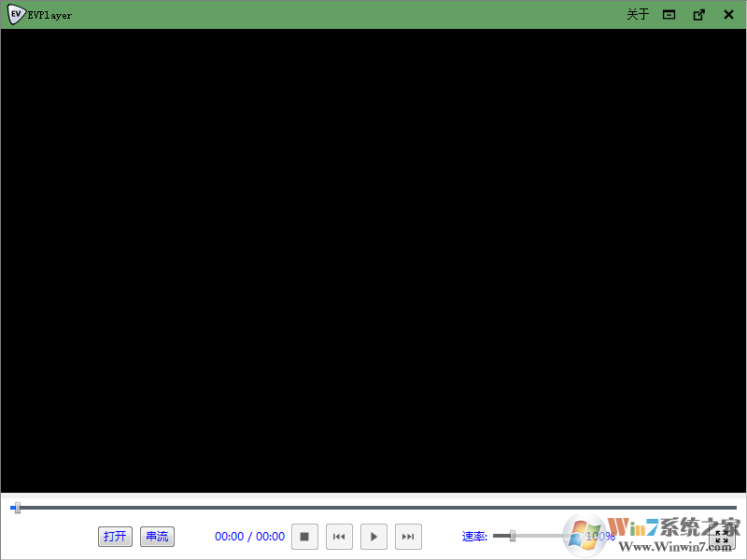Click the EVPlayer title bar text
This screenshot has height=560, width=747.
49,14
